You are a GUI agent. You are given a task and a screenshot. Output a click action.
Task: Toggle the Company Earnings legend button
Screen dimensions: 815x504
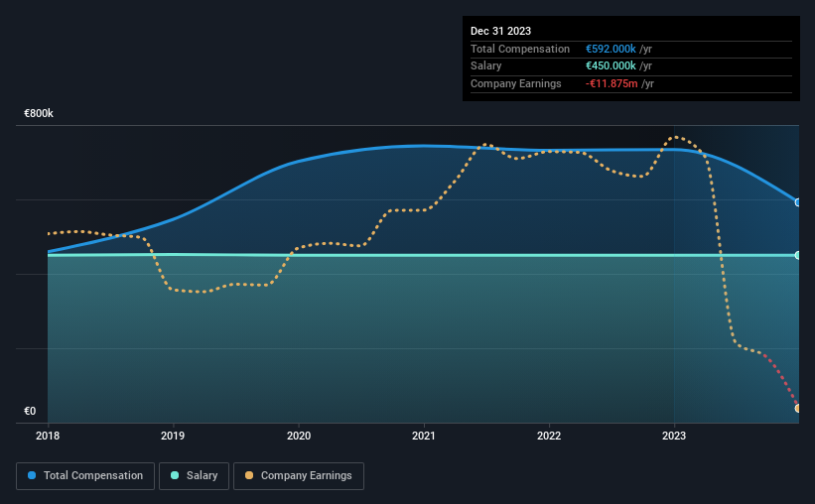coord(299,476)
